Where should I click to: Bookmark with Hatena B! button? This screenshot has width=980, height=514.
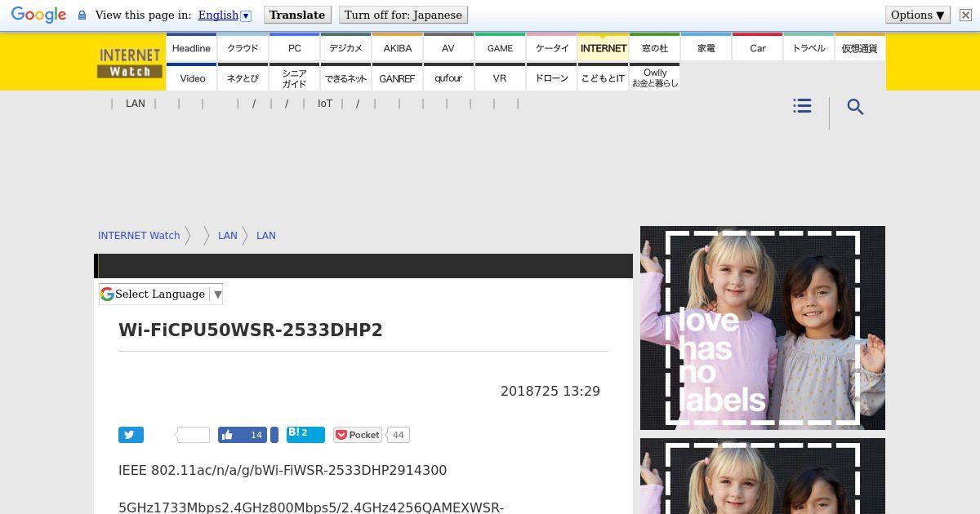[305, 435]
